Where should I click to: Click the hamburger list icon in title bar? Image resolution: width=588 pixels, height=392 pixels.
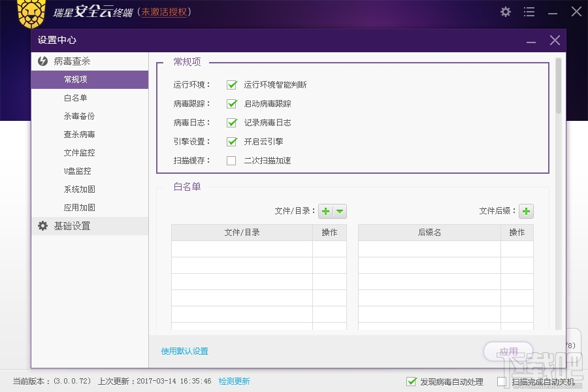pyautogui.click(x=529, y=12)
